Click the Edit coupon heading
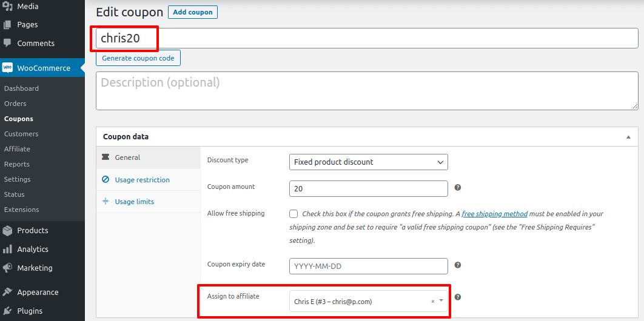The width and height of the screenshot is (644, 321). point(129,12)
